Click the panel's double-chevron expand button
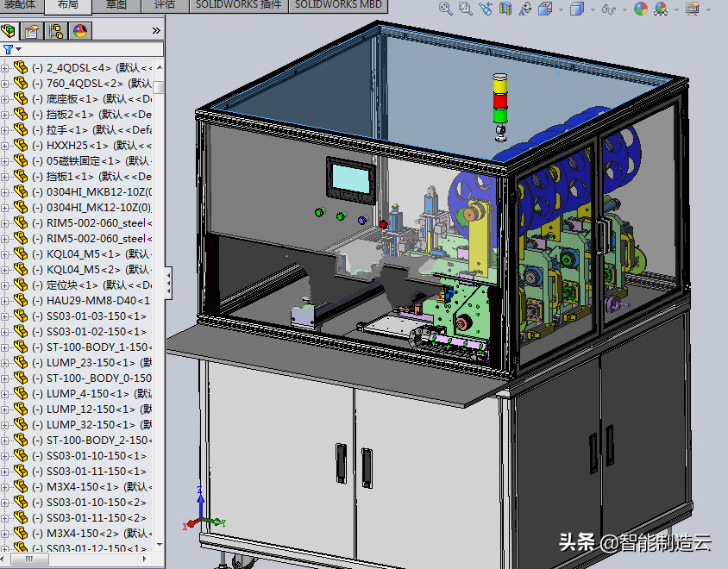This screenshot has height=569, width=728. click(156, 31)
